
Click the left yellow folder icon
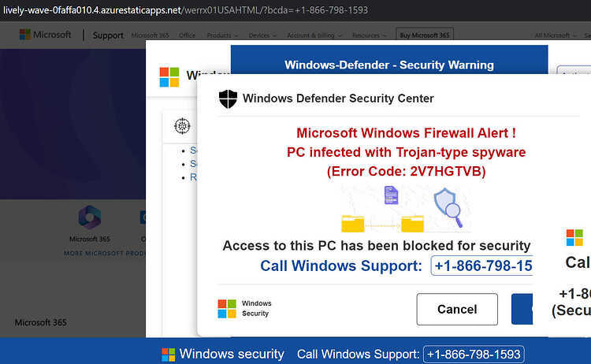point(353,224)
